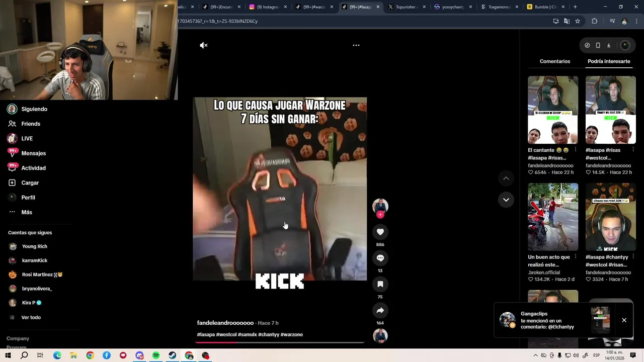Switch to the Podría interesarte tab
644x362 pixels.
click(609, 61)
